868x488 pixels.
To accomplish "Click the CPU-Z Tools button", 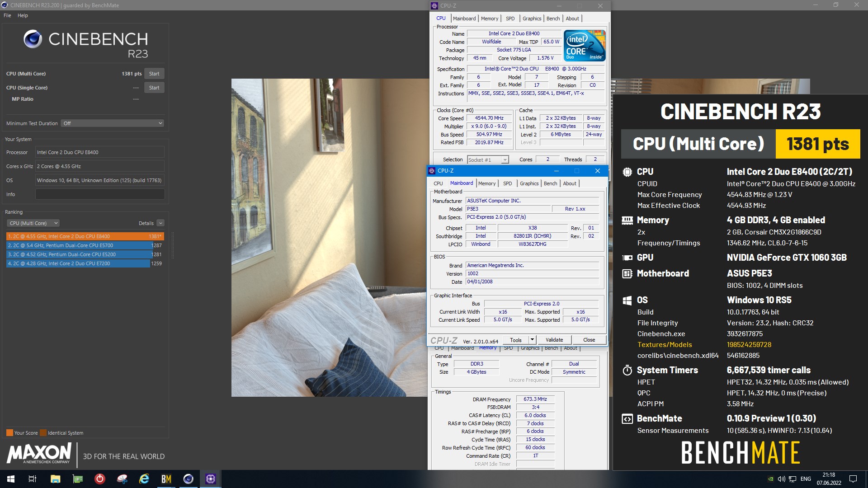I will pos(516,340).
